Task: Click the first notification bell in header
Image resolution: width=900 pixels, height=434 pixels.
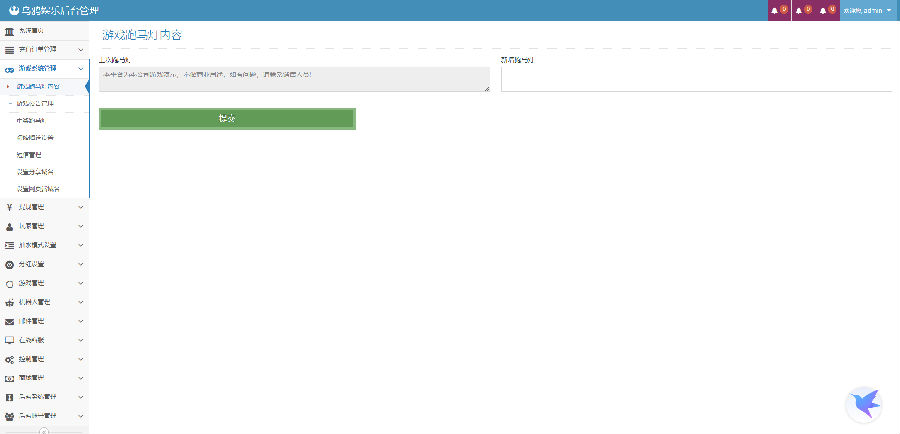Action: pos(777,10)
